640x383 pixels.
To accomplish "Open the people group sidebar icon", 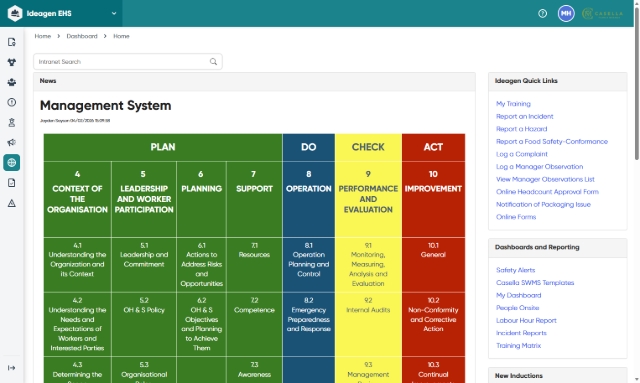I will [x=11, y=82].
